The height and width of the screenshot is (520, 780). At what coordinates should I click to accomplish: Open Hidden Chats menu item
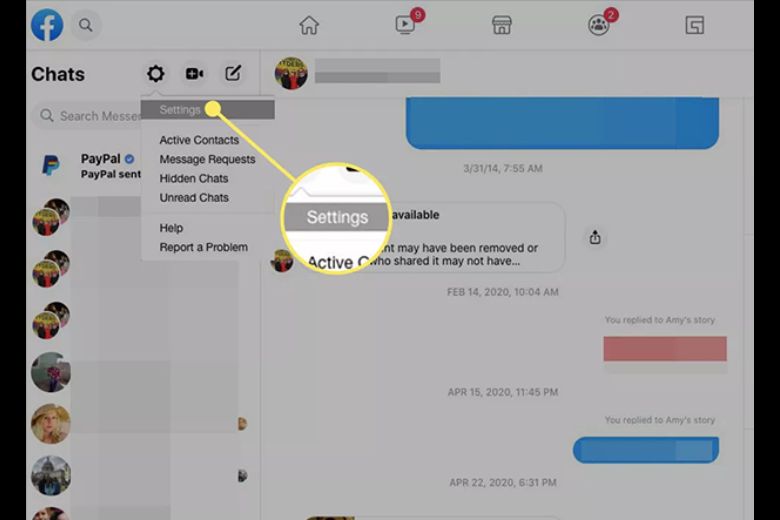tap(194, 179)
